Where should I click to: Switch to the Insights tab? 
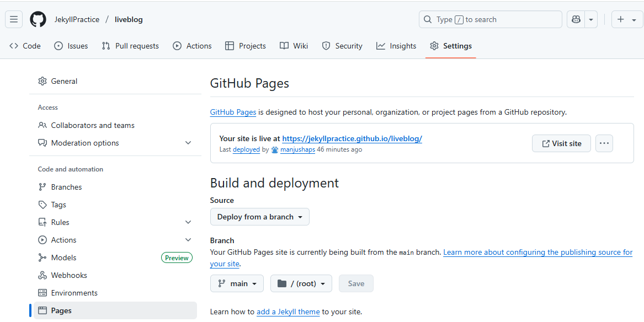(396, 46)
